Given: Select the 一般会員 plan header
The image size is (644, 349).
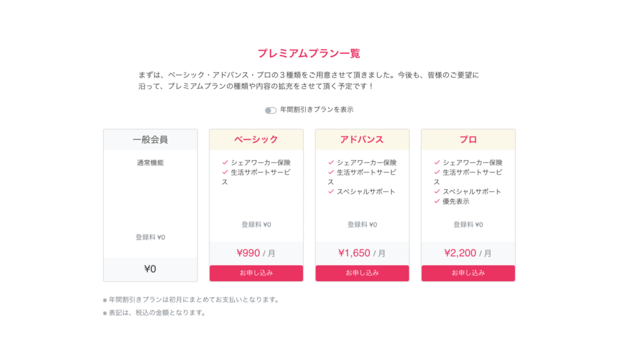Looking at the screenshot, I should (x=150, y=140).
